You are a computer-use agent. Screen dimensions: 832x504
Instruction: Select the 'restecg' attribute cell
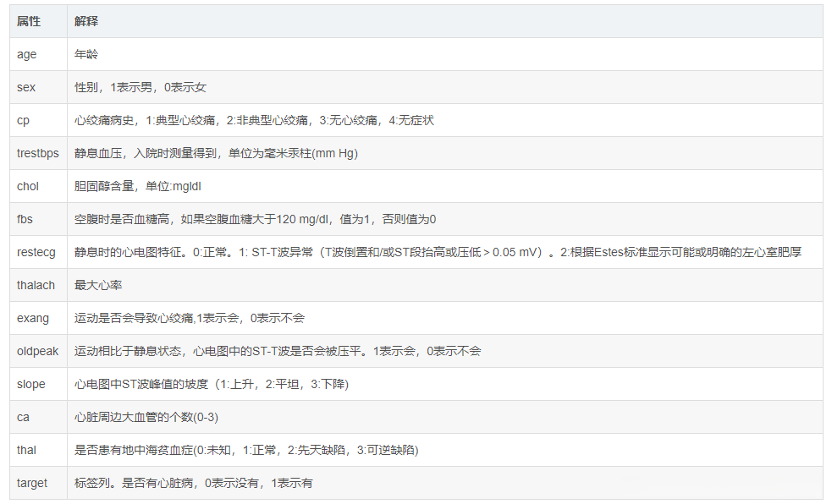(x=38, y=252)
